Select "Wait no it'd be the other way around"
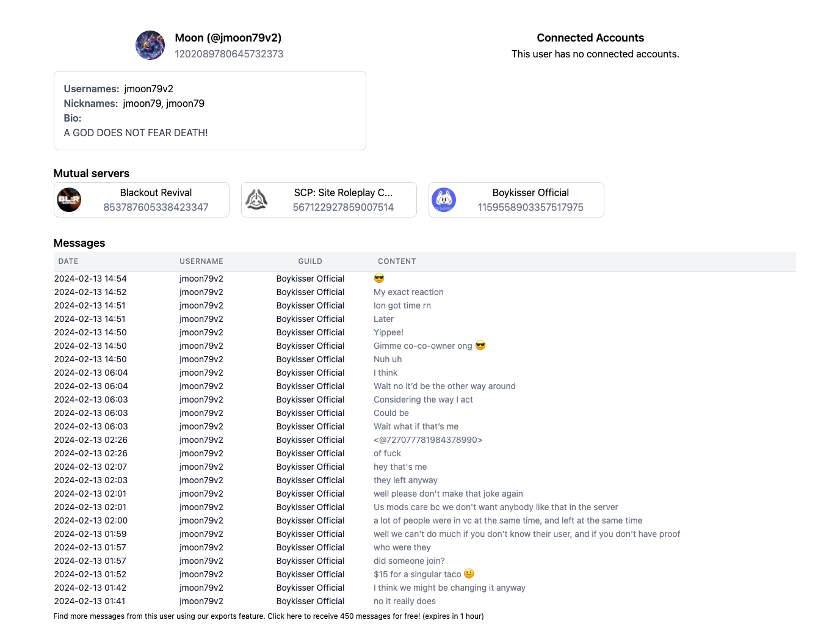The width and height of the screenshot is (840, 642). coord(444,386)
